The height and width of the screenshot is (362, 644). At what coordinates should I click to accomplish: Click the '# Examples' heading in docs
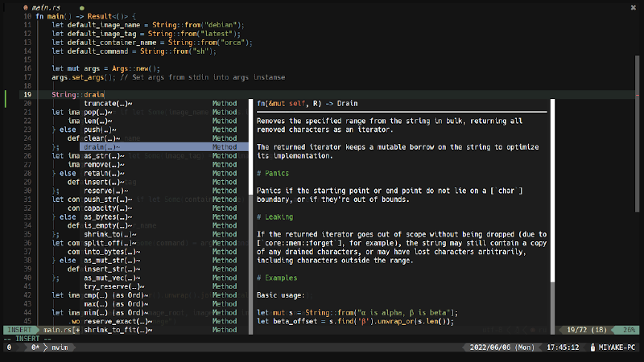pos(277,278)
